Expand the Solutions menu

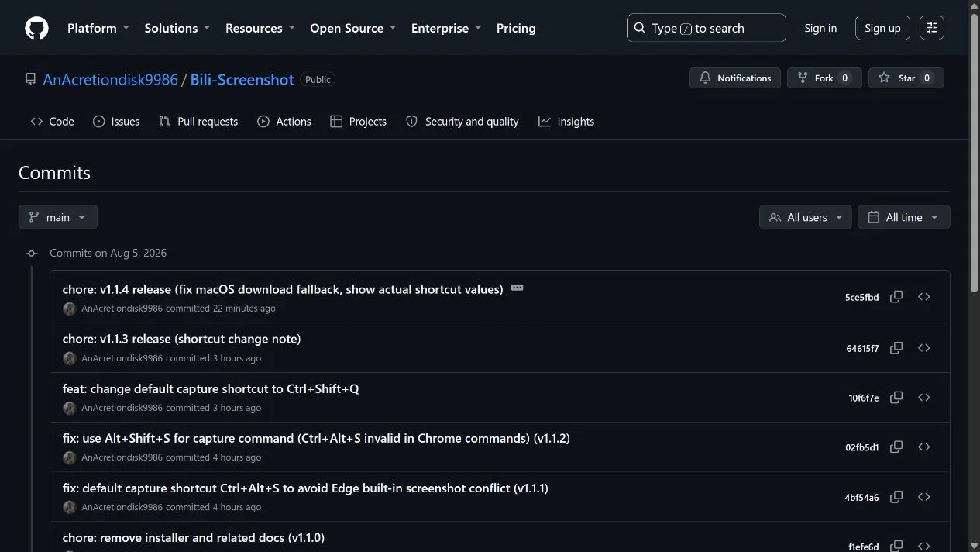coord(177,28)
